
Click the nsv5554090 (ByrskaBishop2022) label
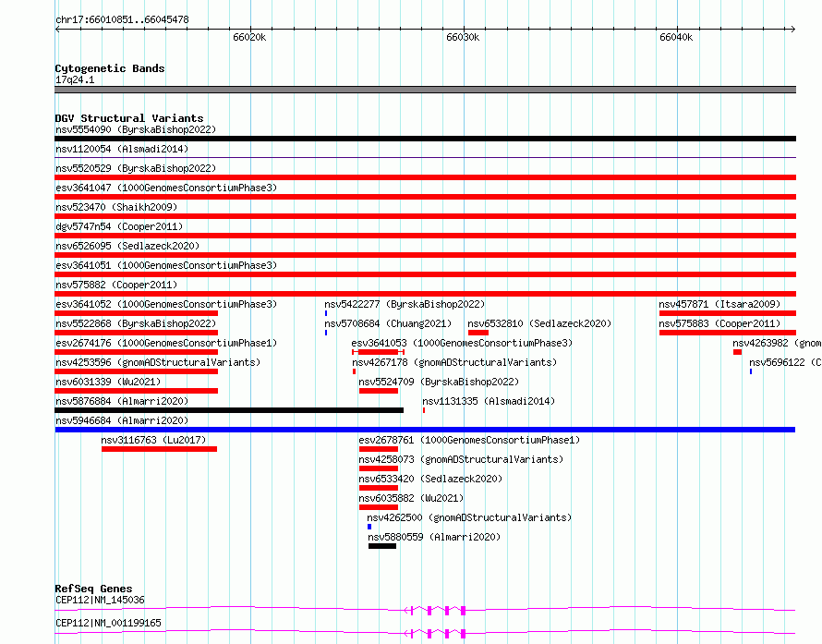tap(136, 129)
